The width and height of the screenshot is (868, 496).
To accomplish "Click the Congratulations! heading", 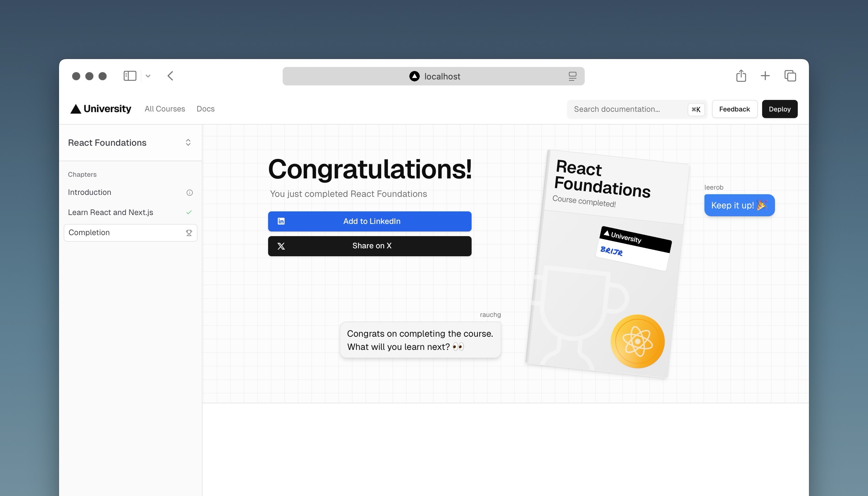I will (370, 169).
